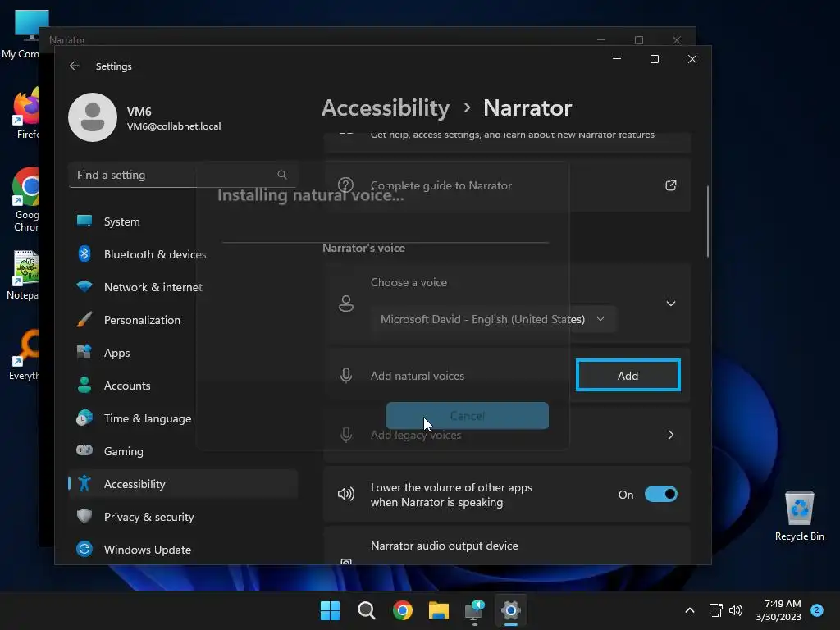
Task: Click the search magnifier in Find a setting
Action: point(282,175)
